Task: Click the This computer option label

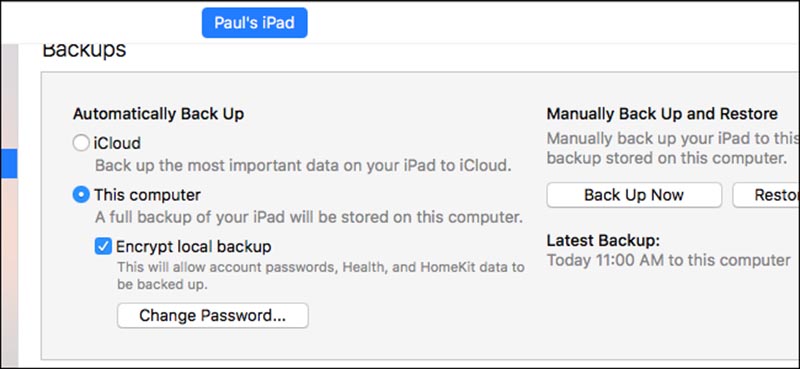Action: point(147,195)
